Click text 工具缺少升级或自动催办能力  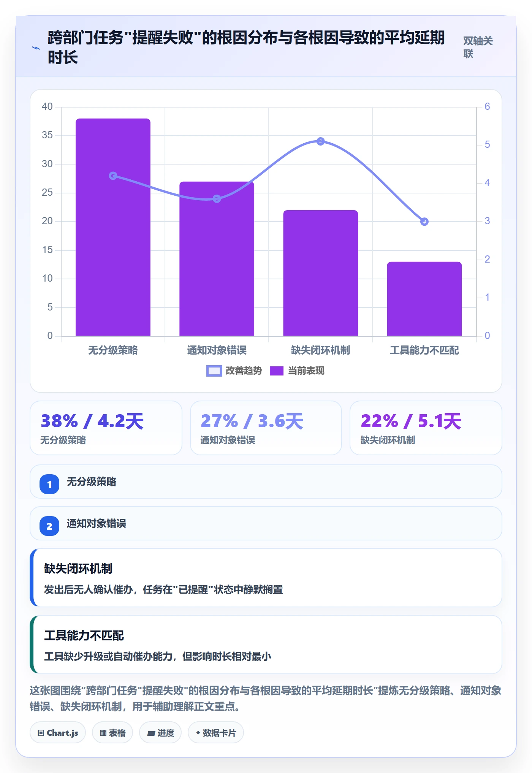pos(108,656)
